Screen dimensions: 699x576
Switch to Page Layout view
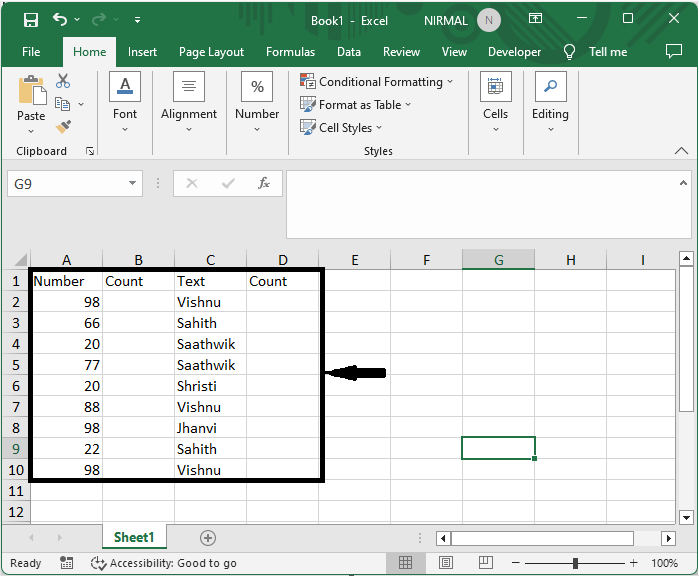coord(446,563)
